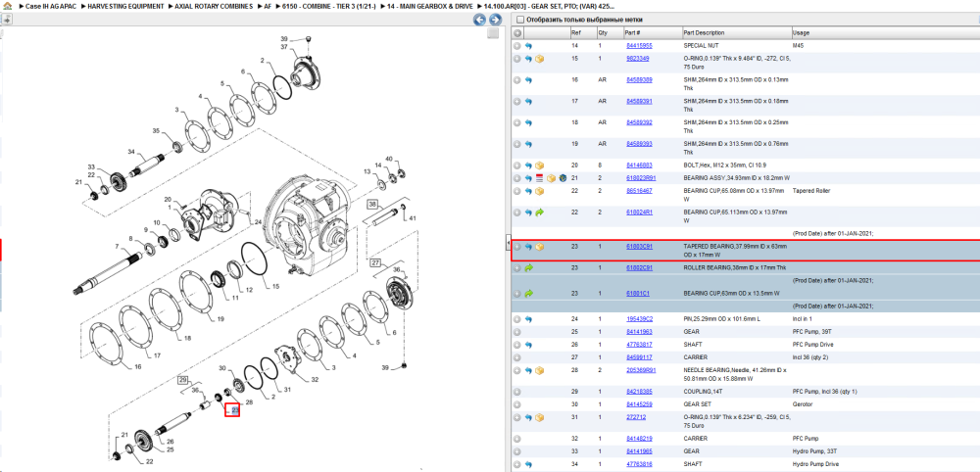Click blue arrow icon on ref 17 row
The height and width of the screenshot is (472, 980).
tap(528, 101)
